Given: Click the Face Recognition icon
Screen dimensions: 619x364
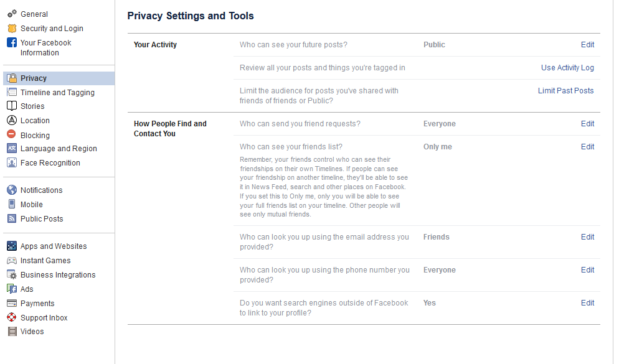Looking at the screenshot, I should click(x=12, y=163).
